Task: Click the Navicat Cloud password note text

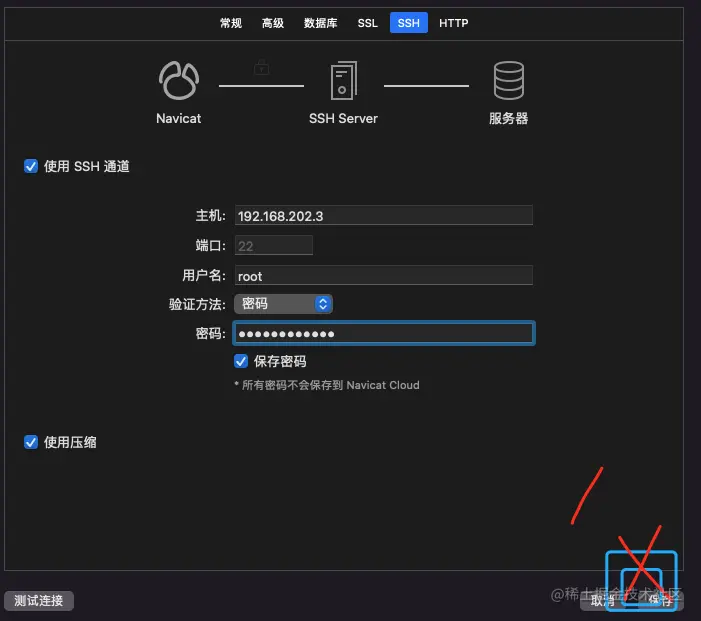Action: click(327, 385)
